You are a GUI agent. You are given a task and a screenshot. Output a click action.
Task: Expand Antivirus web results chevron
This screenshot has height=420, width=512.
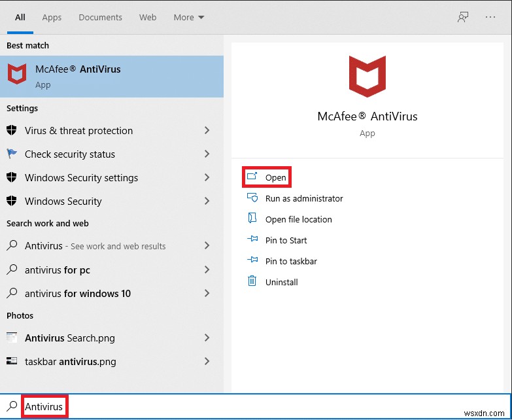[207, 245]
